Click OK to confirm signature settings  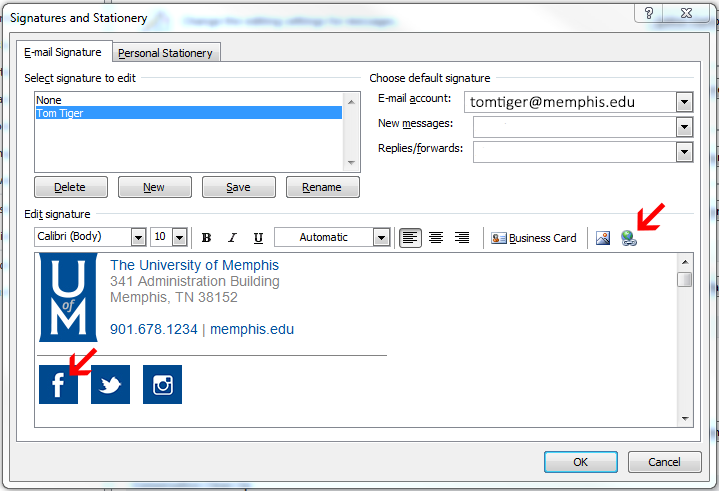[580, 462]
